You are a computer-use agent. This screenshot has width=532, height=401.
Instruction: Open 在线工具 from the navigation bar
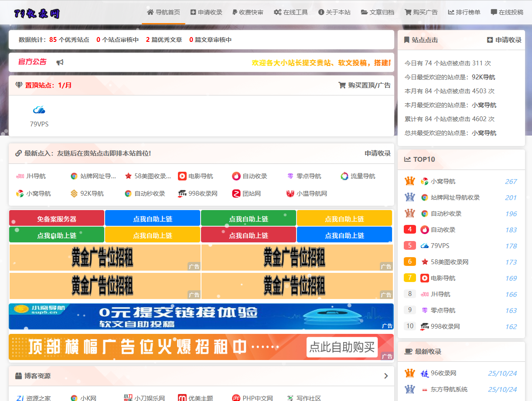point(291,12)
